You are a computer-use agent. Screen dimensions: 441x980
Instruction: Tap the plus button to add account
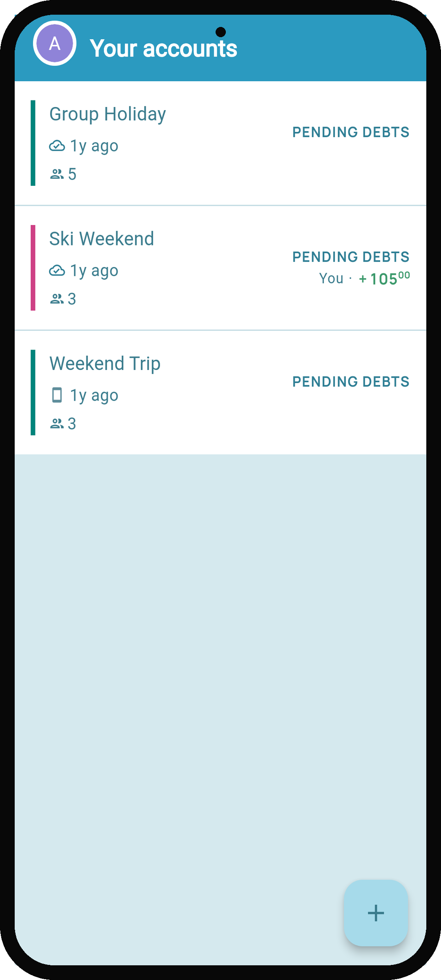point(376,913)
